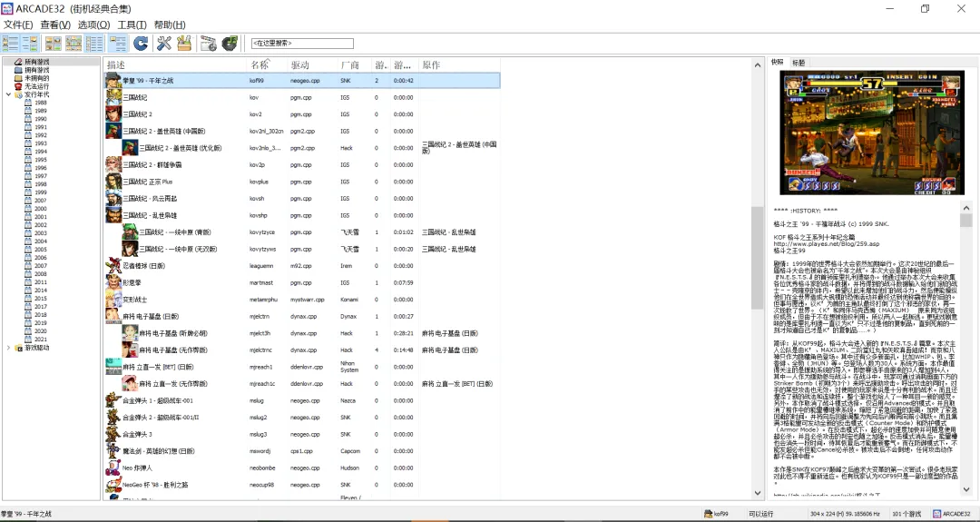Toggle the small icons grid view button

coord(73,44)
